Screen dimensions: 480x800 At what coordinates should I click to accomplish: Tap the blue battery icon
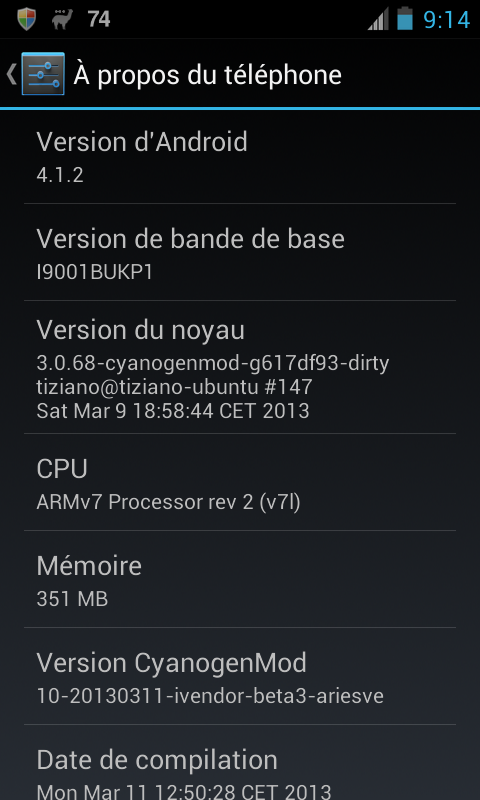tap(405, 18)
